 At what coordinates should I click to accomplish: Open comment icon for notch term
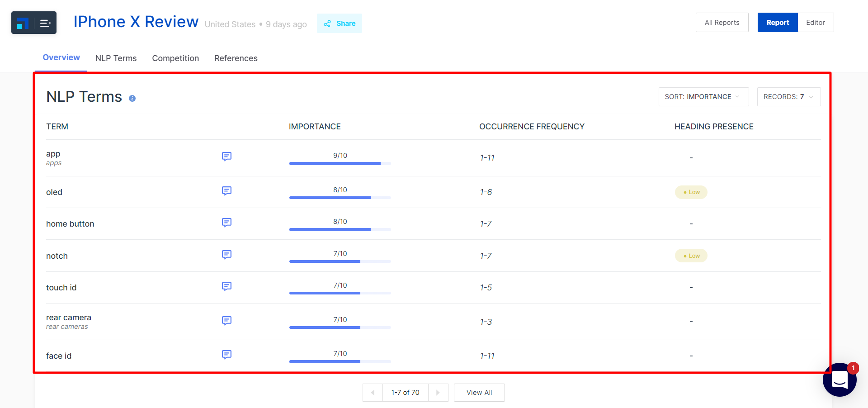point(226,255)
